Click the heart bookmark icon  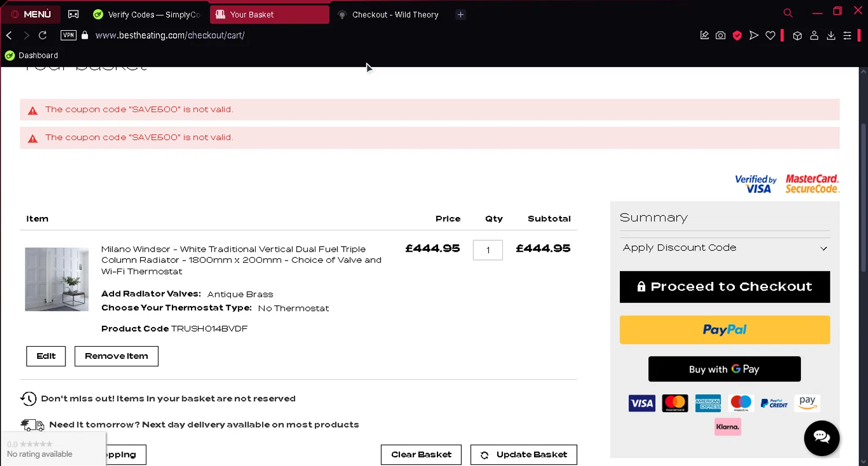770,35
